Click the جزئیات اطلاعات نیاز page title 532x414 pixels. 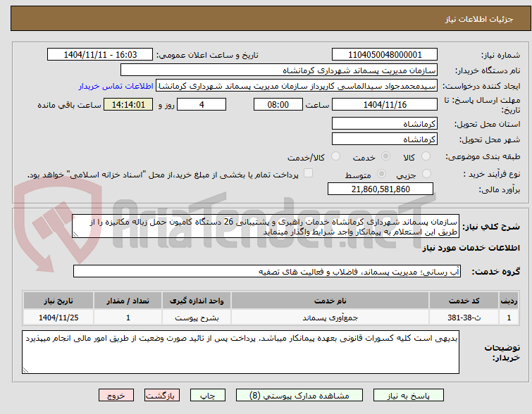(478, 19)
